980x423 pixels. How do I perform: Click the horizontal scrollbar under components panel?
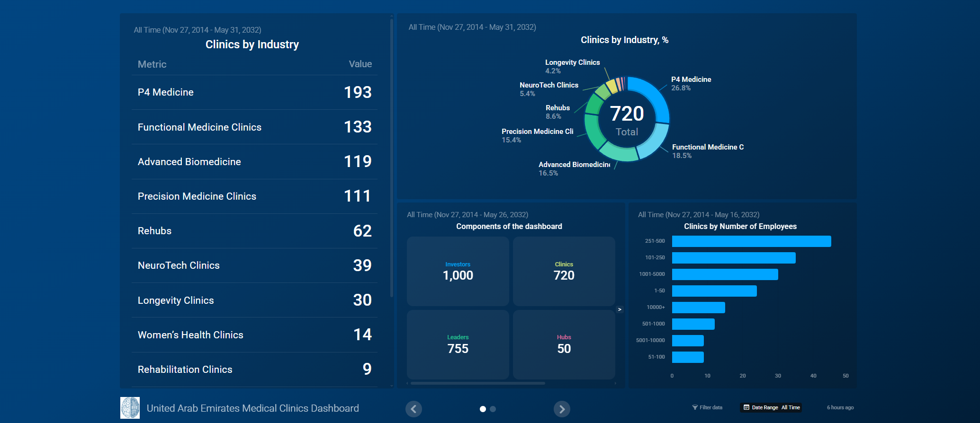477,383
